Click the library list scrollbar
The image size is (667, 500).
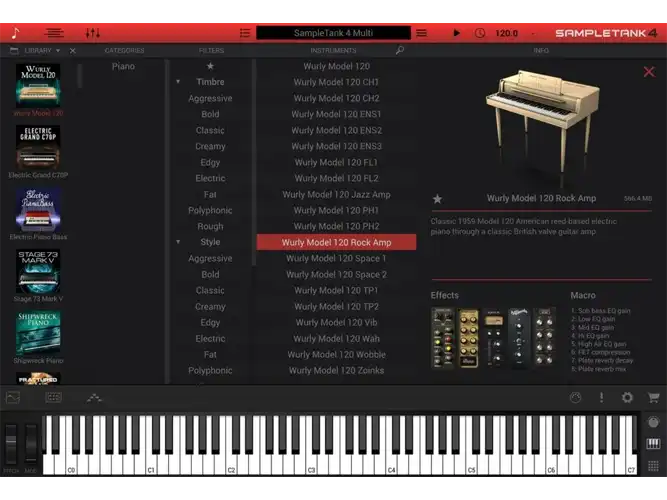[80, 77]
